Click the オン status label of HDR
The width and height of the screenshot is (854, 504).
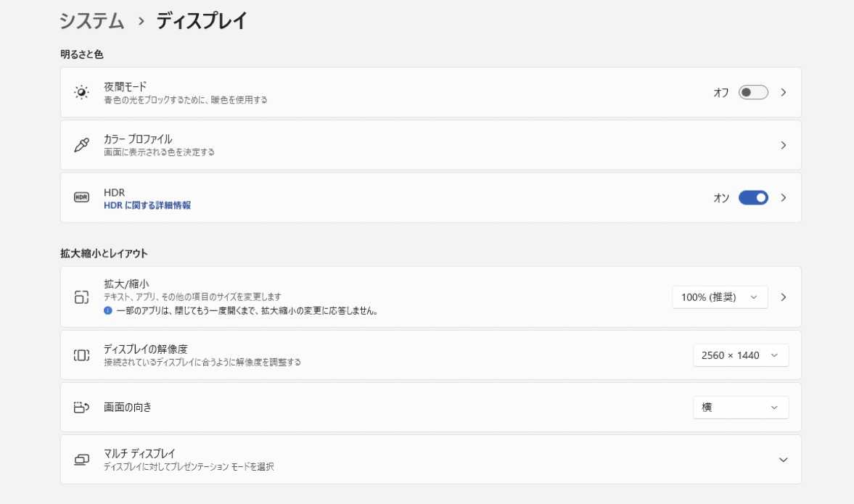click(721, 198)
